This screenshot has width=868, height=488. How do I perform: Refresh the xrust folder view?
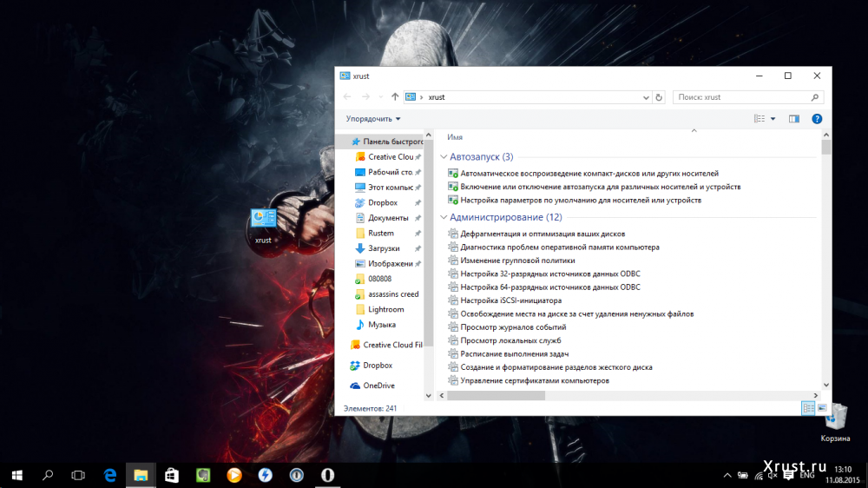click(x=659, y=97)
